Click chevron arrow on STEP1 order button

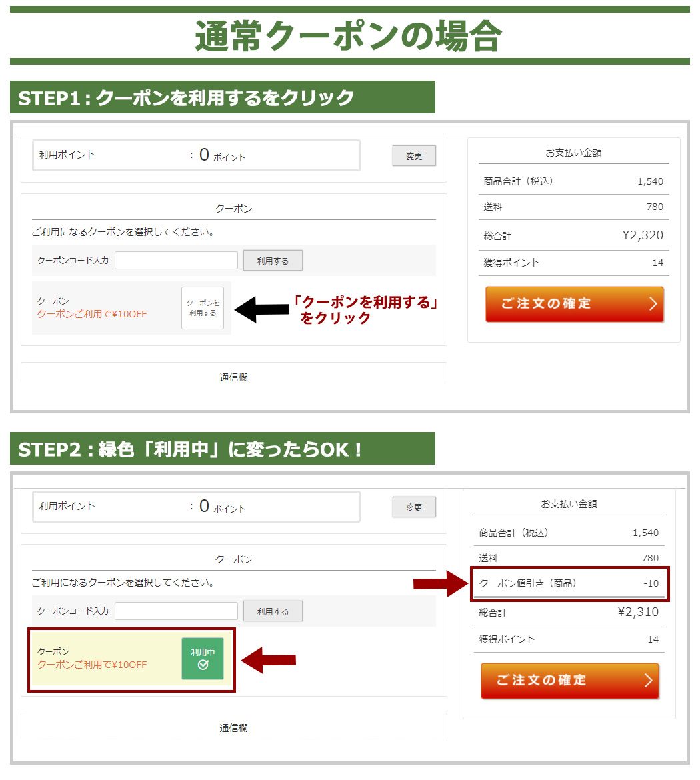[x=653, y=304]
